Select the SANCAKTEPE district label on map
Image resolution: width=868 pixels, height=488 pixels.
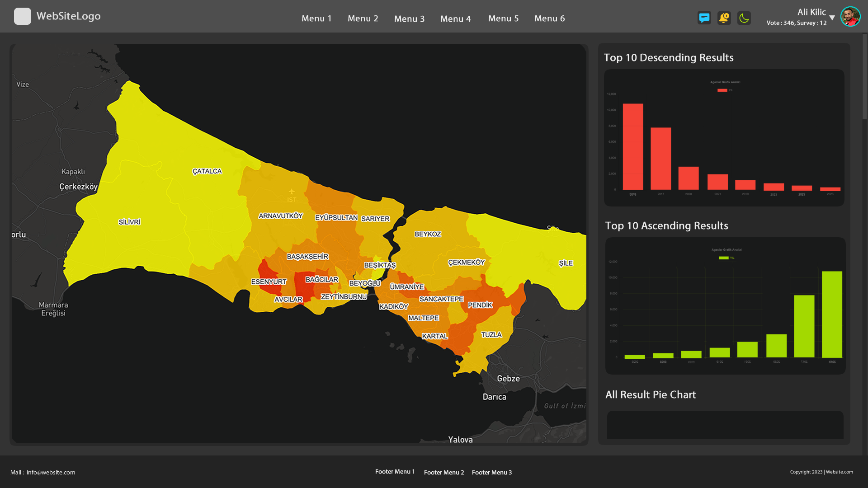pos(441,299)
